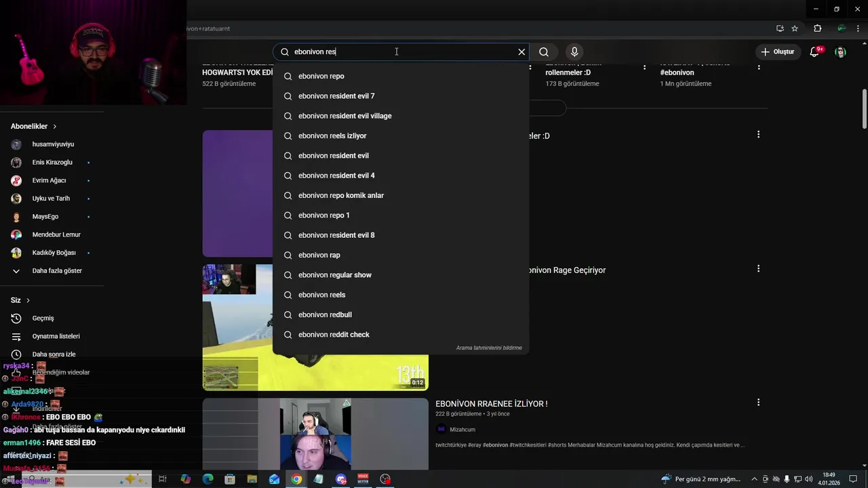This screenshot has width=868, height=488.
Task: Click the Oluştur create button
Action: (777, 52)
